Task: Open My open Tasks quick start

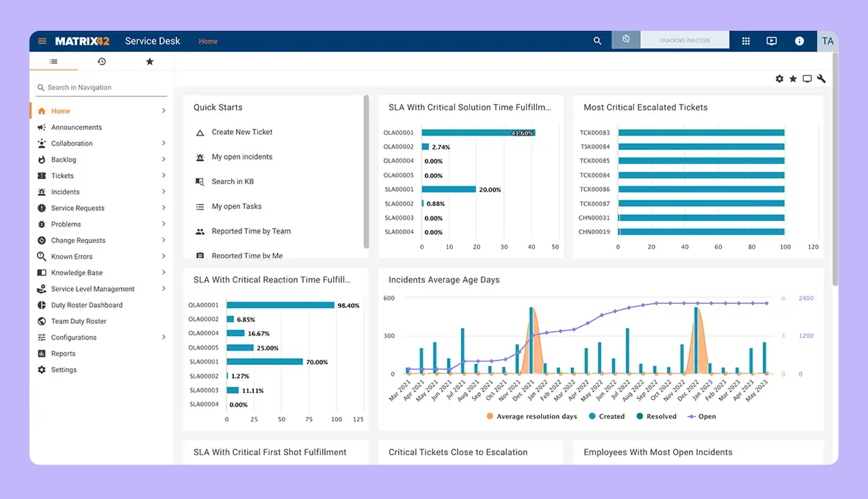Action: tap(236, 206)
